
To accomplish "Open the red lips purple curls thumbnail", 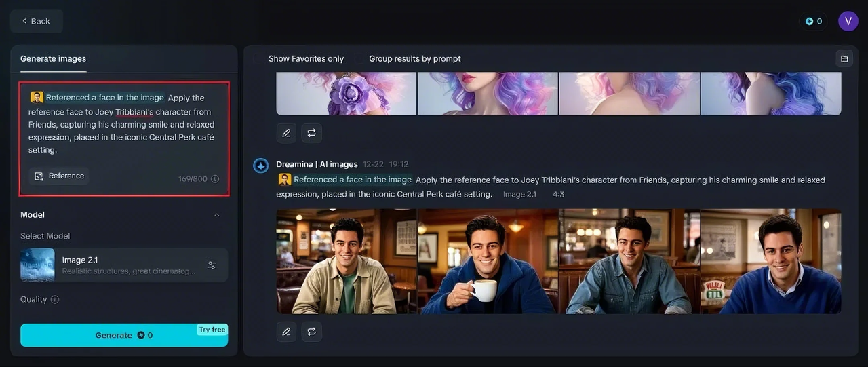I will point(488,94).
